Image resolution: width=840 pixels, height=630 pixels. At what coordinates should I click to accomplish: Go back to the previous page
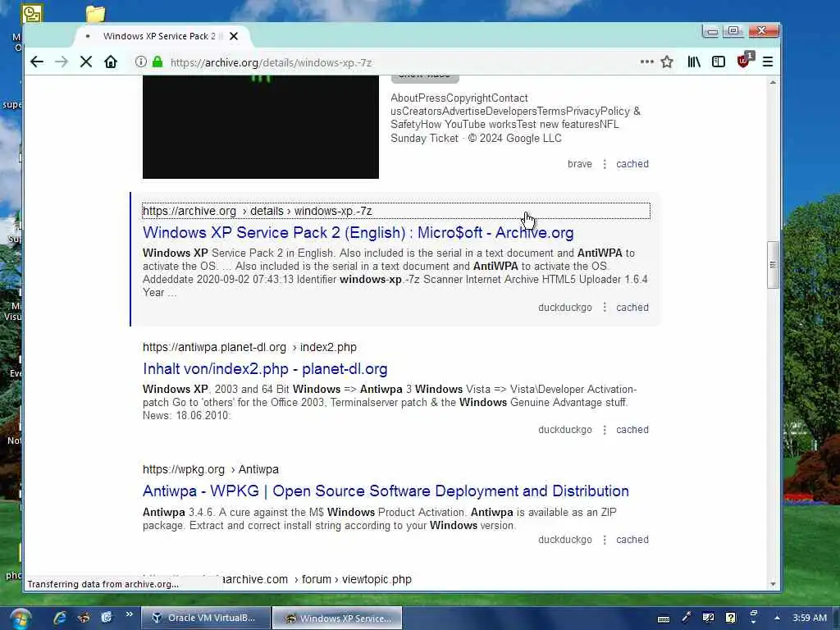tap(36, 62)
